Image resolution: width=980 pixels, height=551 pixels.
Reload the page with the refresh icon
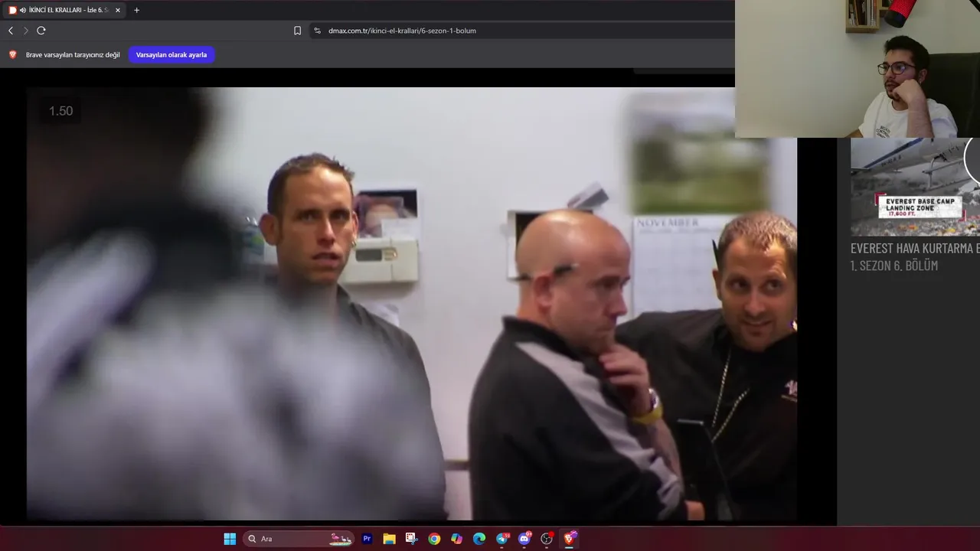point(41,31)
